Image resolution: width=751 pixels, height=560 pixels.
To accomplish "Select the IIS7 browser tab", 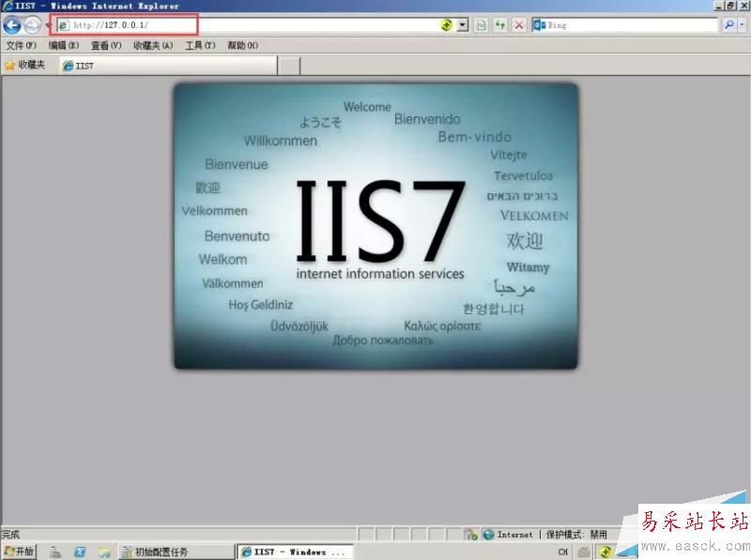I will click(x=168, y=66).
